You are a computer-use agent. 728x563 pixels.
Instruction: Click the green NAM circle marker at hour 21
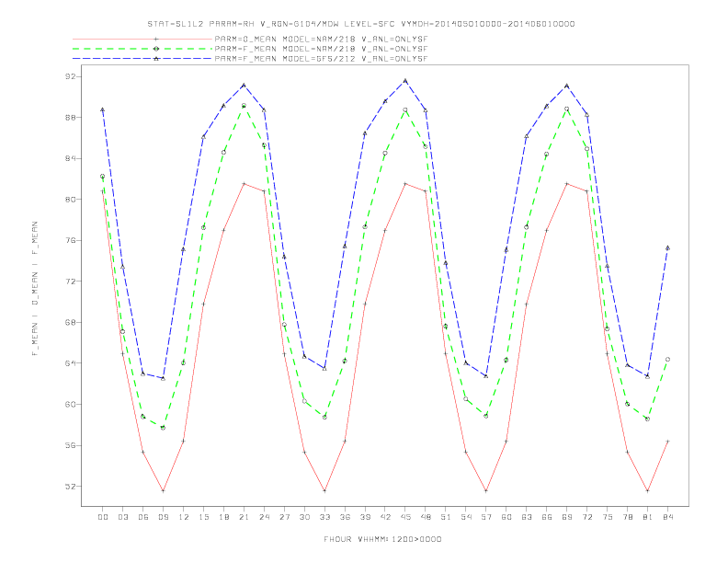[244, 106]
